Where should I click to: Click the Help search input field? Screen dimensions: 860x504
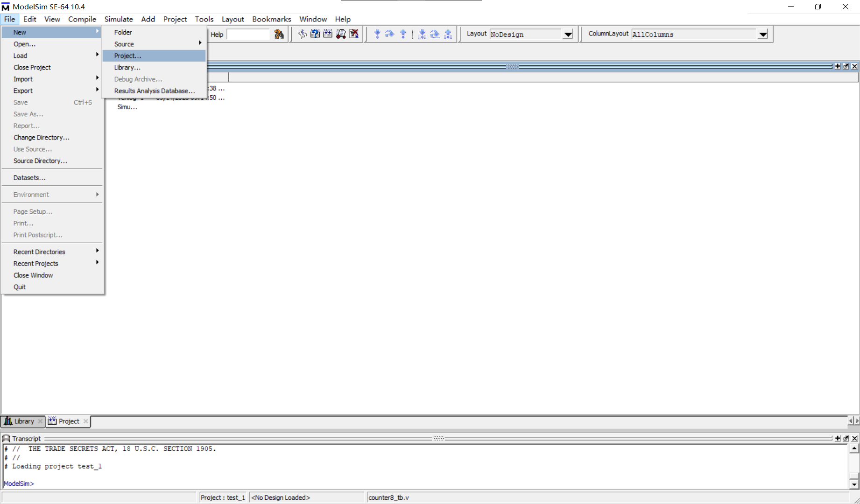[248, 34]
